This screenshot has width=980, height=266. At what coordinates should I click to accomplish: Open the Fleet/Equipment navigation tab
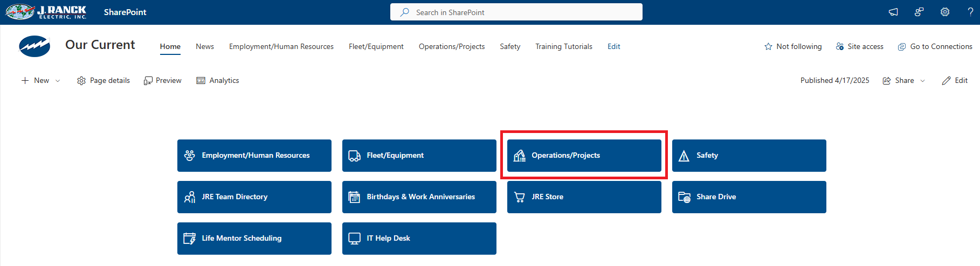pyautogui.click(x=376, y=46)
